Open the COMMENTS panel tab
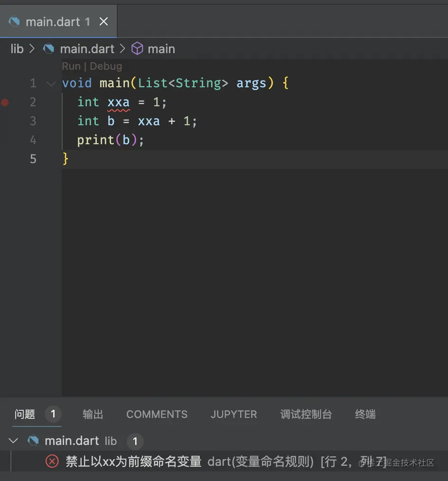 pos(157,414)
